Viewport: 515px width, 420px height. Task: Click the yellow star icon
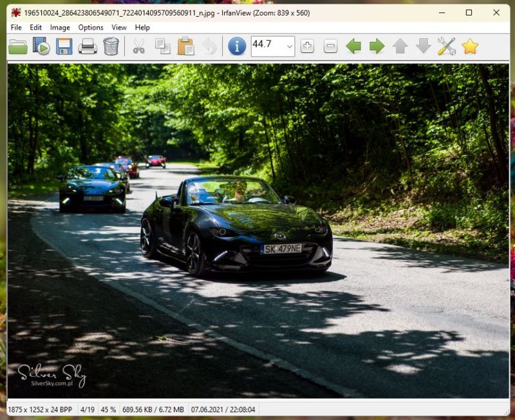[x=470, y=46]
